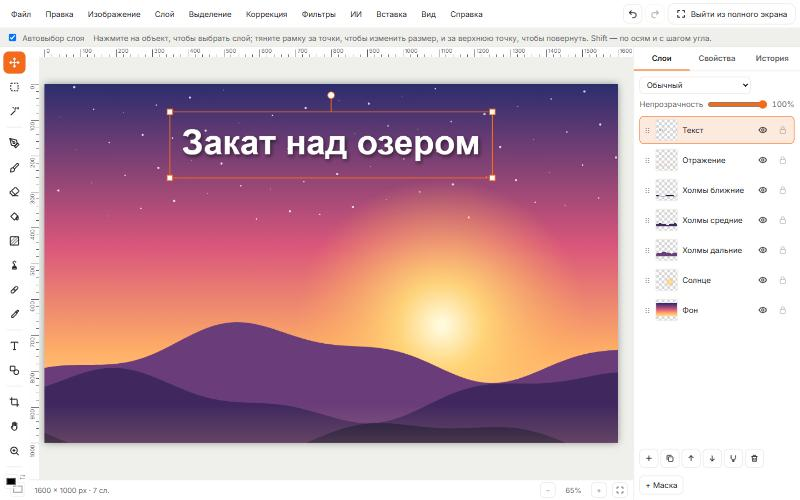Switch to the История tab
The image size is (800, 500).
pyautogui.click(x=771, y=58)
